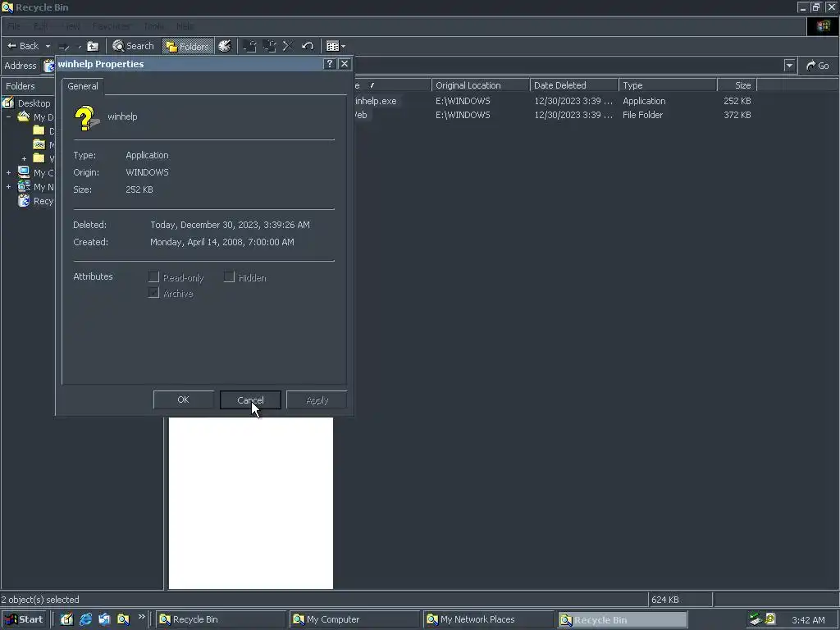Select the General tab in winhelp Properties
The width and height of the screenshot is (840, 630).
coord(83,85)
